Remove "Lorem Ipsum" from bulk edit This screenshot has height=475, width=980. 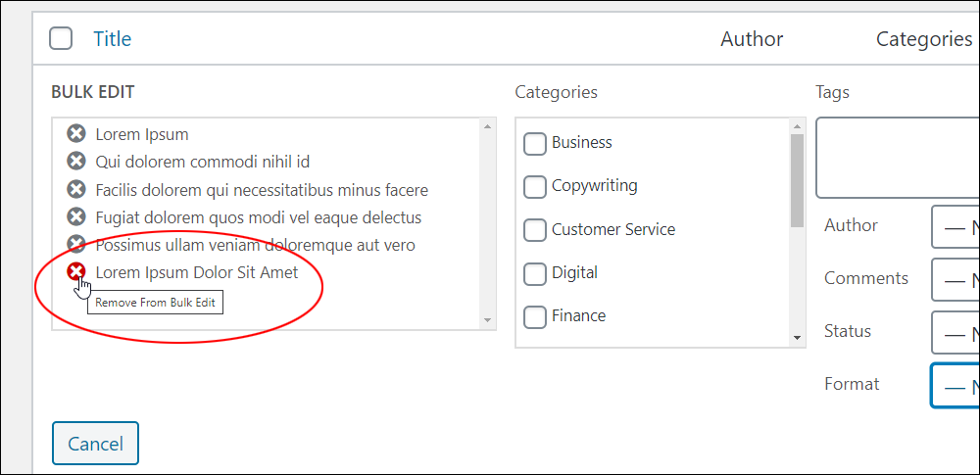click(75, 134)
